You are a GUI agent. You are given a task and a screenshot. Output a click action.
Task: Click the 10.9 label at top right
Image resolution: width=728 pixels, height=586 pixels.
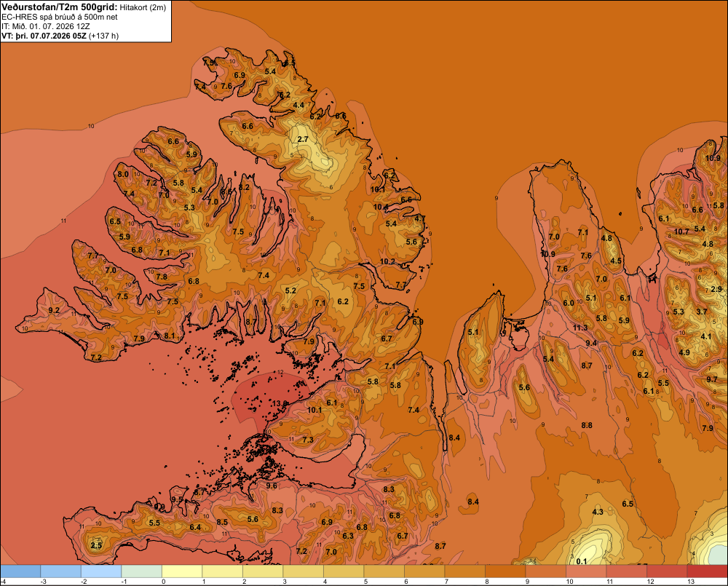pos(713,158)
